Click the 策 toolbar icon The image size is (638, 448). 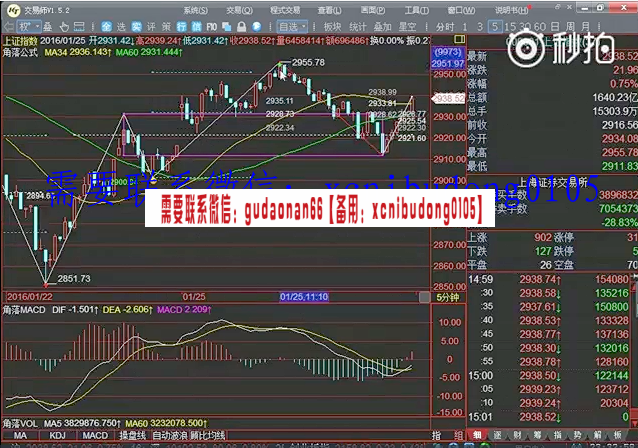click(x=166, y=27)
